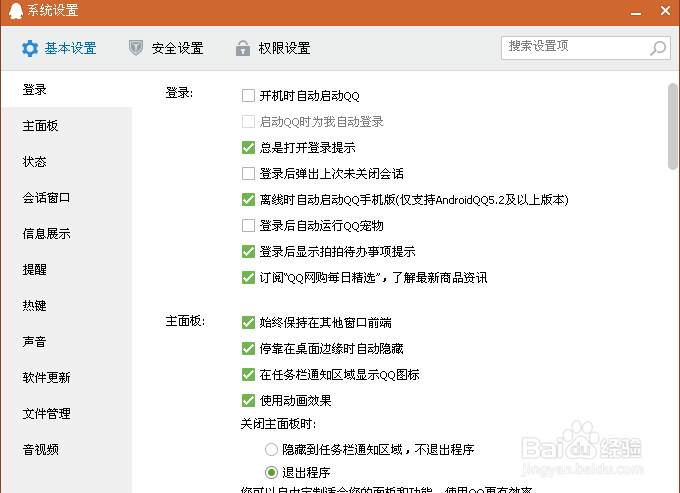Uncheck 总是打开登录提示

tap(248, 147)
